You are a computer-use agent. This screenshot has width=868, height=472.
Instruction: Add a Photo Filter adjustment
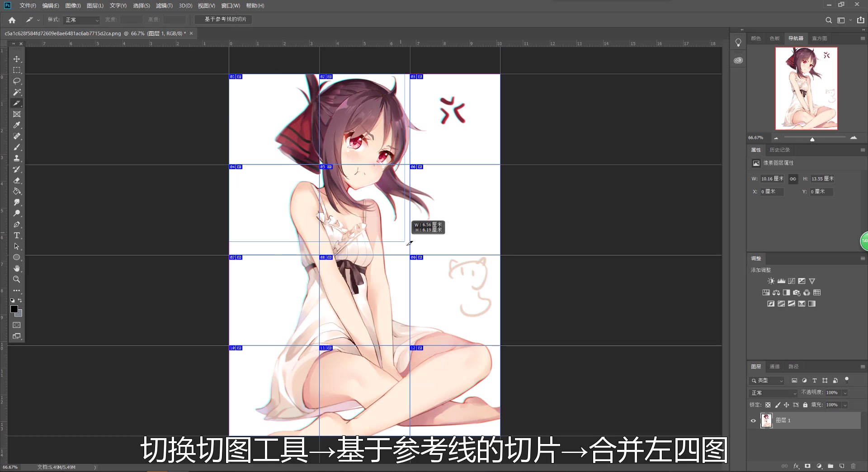(x=797, y=293)
